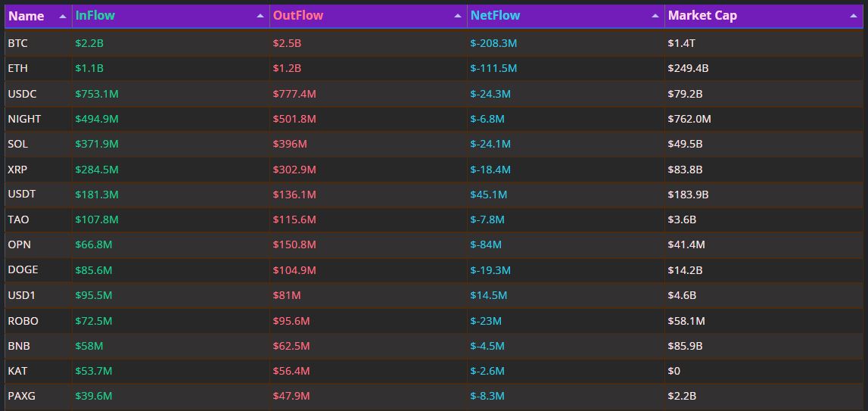Select USDC in the Name column
The image size is (868, 411).
click(x=23, y=94)
